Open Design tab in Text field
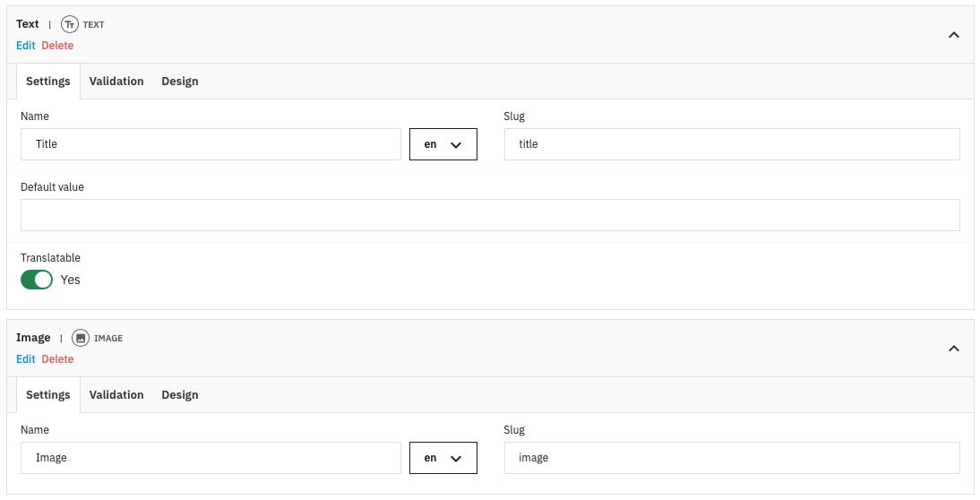Screen dimensions: 980x500 point(180,82)
